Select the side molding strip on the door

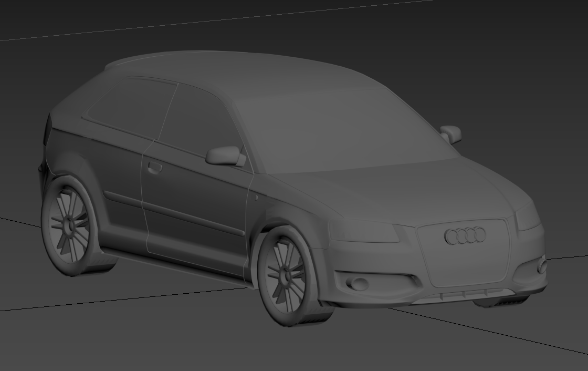point(174,213)
